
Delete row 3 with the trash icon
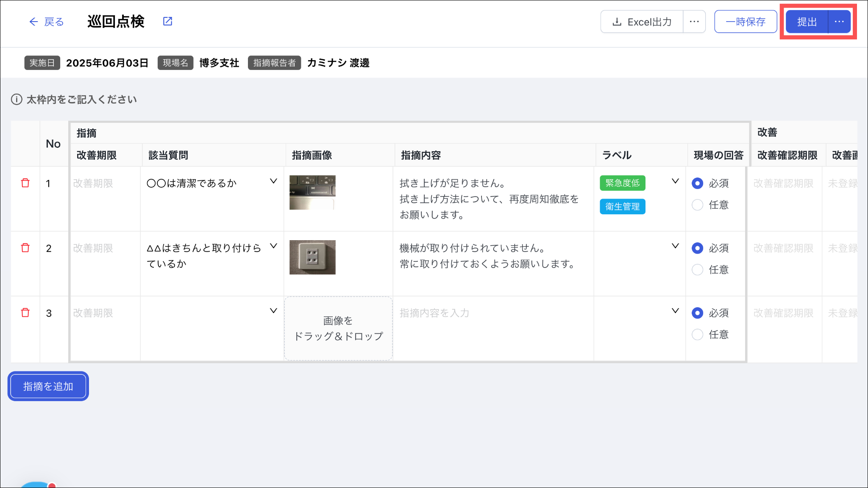tap(25, 313)
